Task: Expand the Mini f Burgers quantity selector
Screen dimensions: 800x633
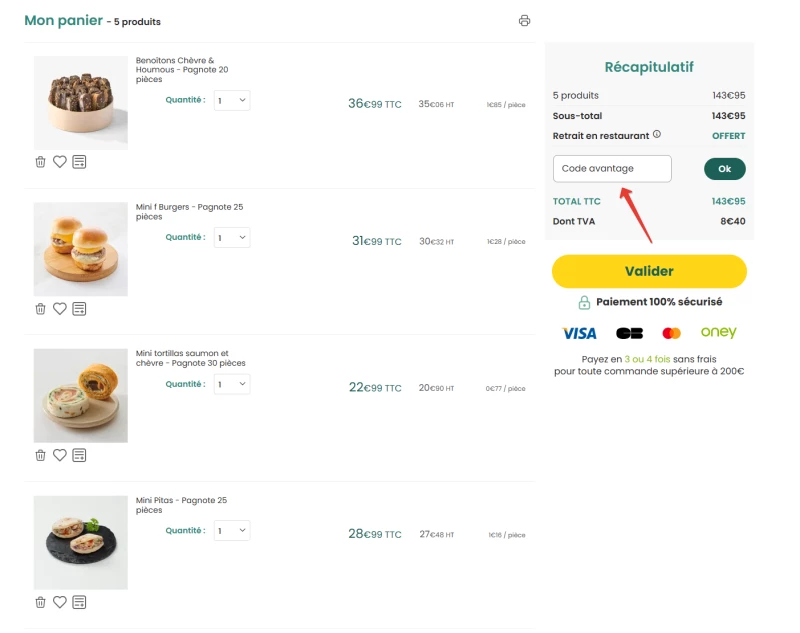Action: click(232, 238)
